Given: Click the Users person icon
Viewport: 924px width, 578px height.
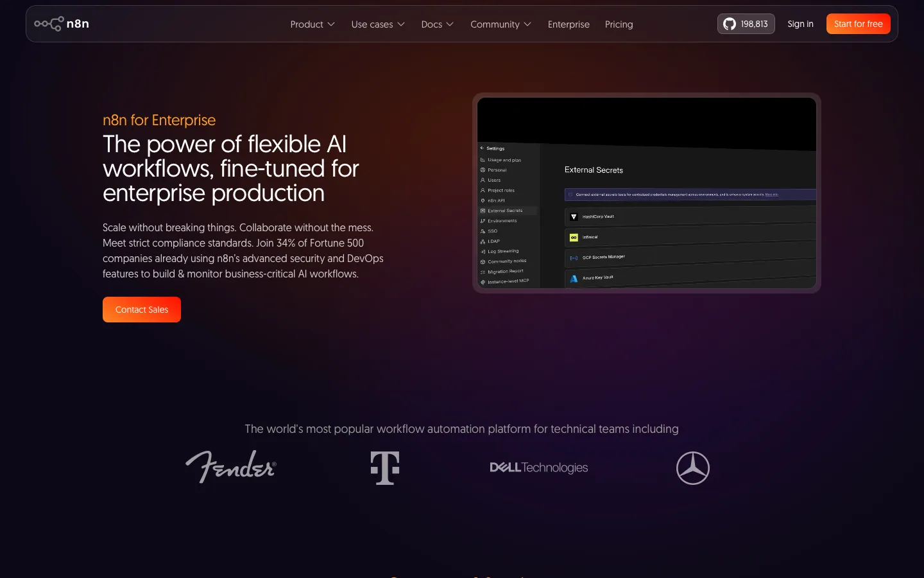Looking at the screenshot, I should coord(483,180).
